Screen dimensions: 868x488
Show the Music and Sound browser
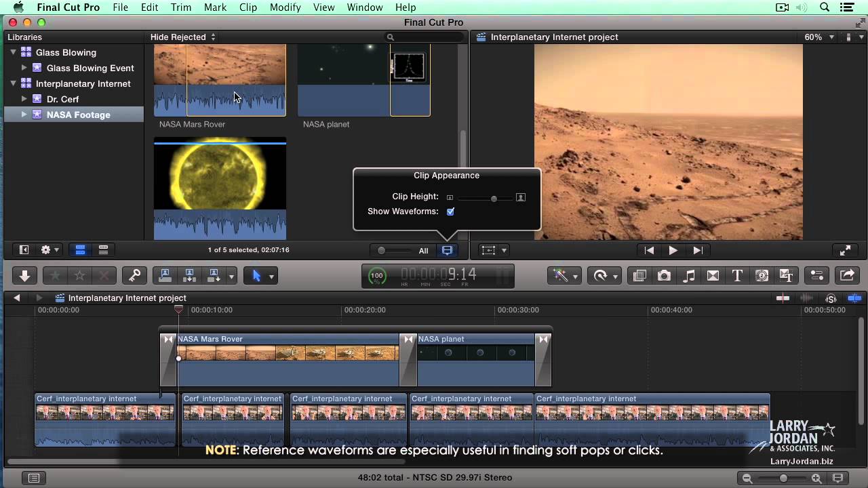click(688, 276)
